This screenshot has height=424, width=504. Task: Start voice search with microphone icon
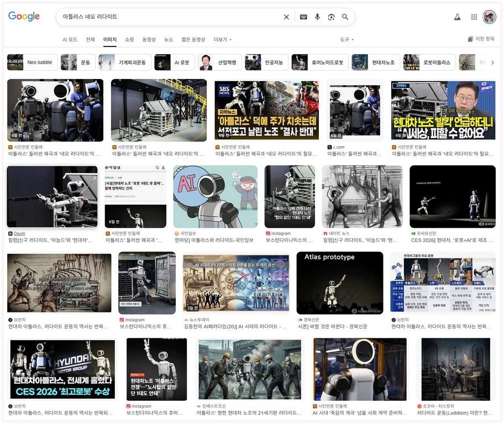coord(317,17)
